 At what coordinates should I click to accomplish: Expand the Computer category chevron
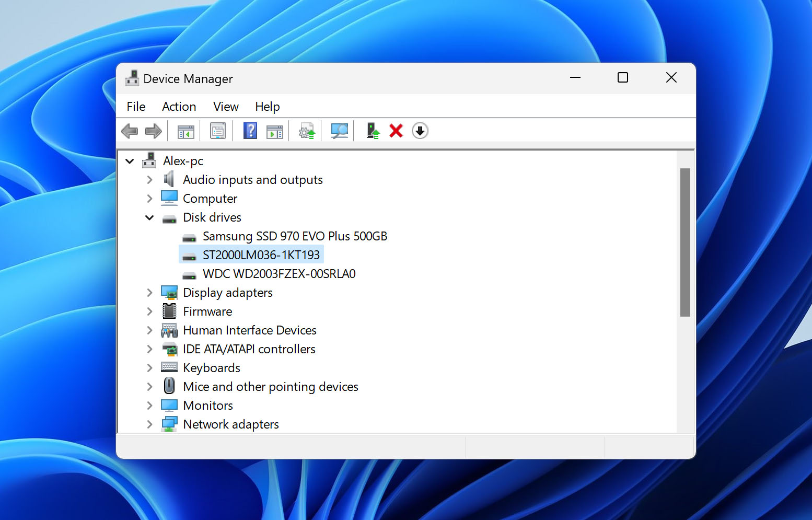click(149, 199)
